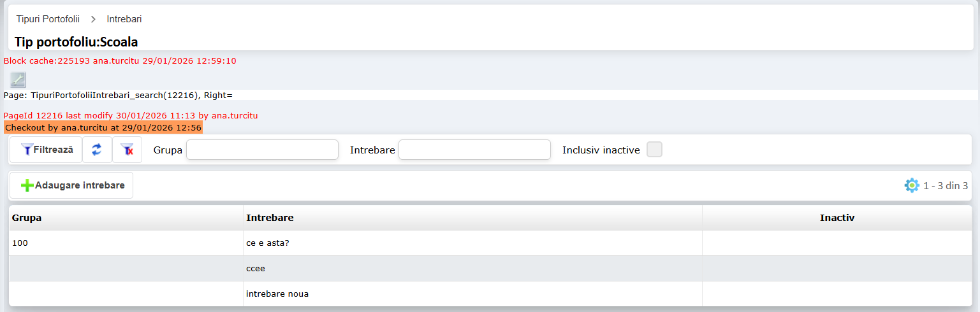The height and width of the screenshot is (312, 980).
Task: Open the "ce e asta?" row
Action: [x=268, y=243]
